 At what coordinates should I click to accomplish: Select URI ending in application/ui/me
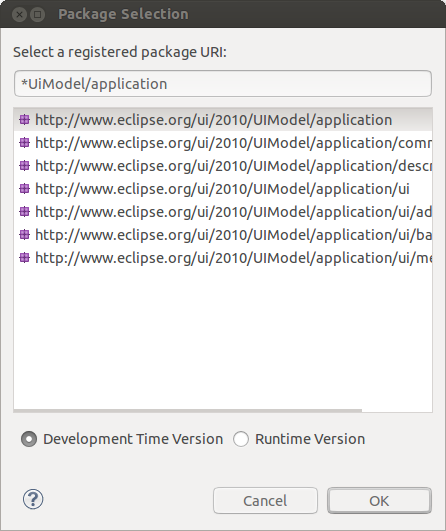click(223, 258)
